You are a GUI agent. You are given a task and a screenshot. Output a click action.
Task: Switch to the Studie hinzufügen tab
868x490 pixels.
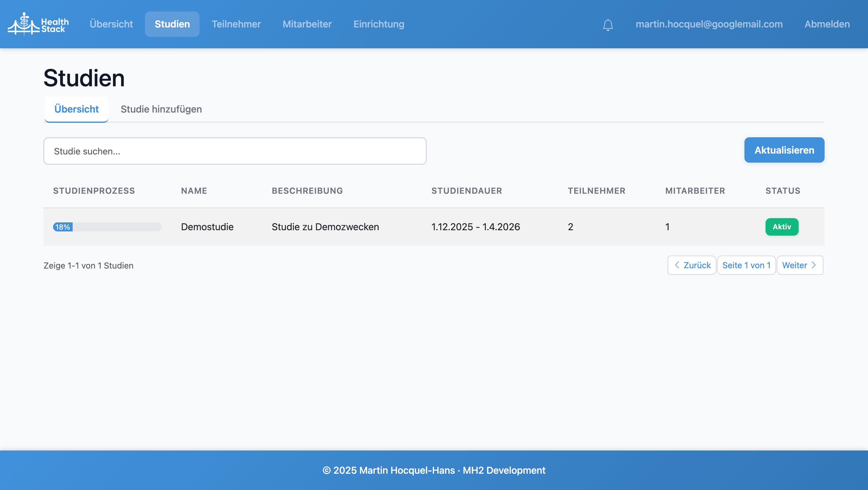(161, 109)
